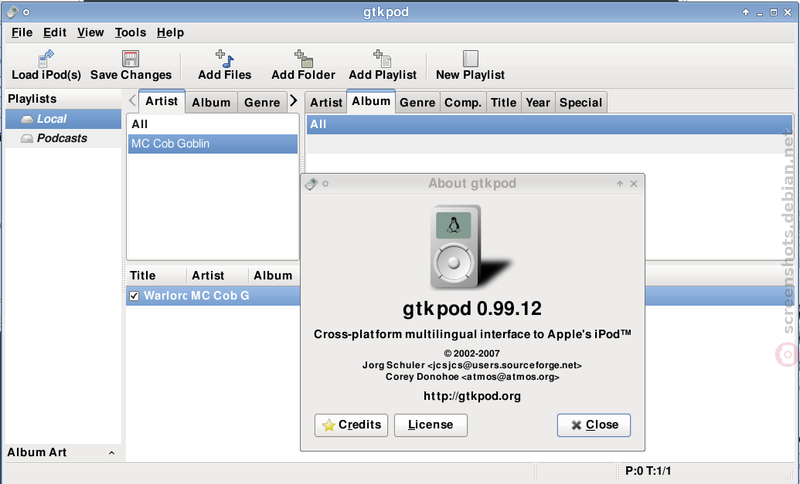Open the Tools menu
Viewport: 800px width, 484px height.
(x=130, y=33)
